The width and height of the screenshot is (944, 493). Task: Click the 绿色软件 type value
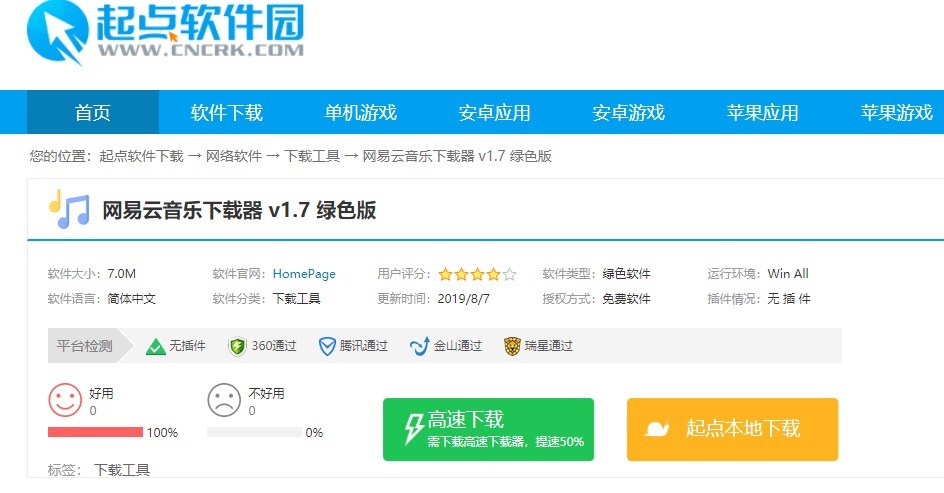point(627,274)
